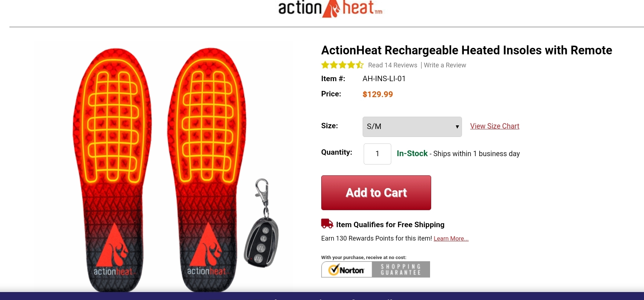Click the red free shipping truck icon
The height and width of the screenshot is (300, 644).
327,224
